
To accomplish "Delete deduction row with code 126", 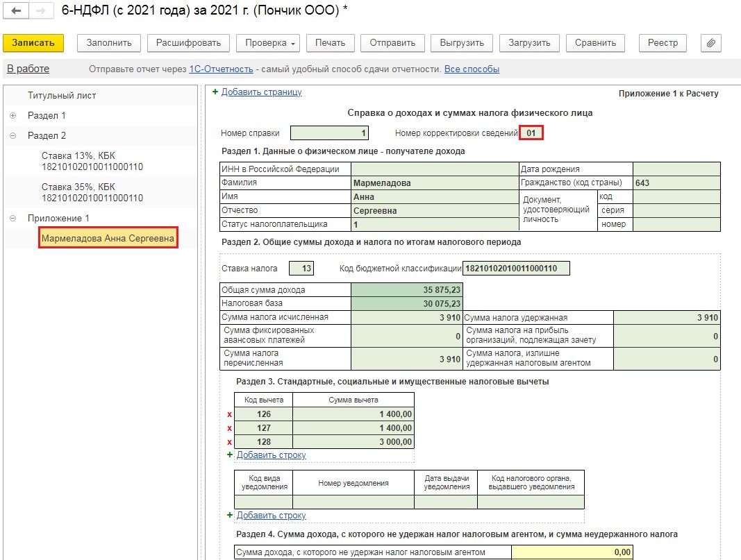I will tap(230, 414).
